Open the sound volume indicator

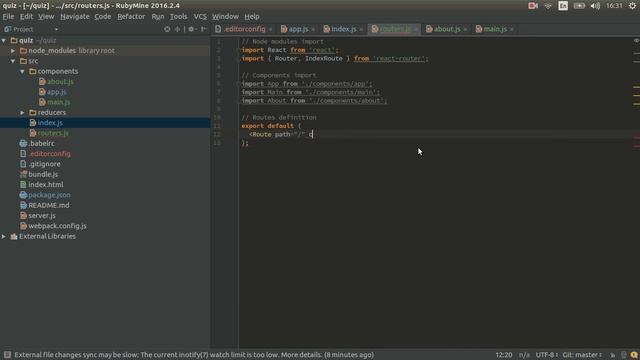[595, 6]
